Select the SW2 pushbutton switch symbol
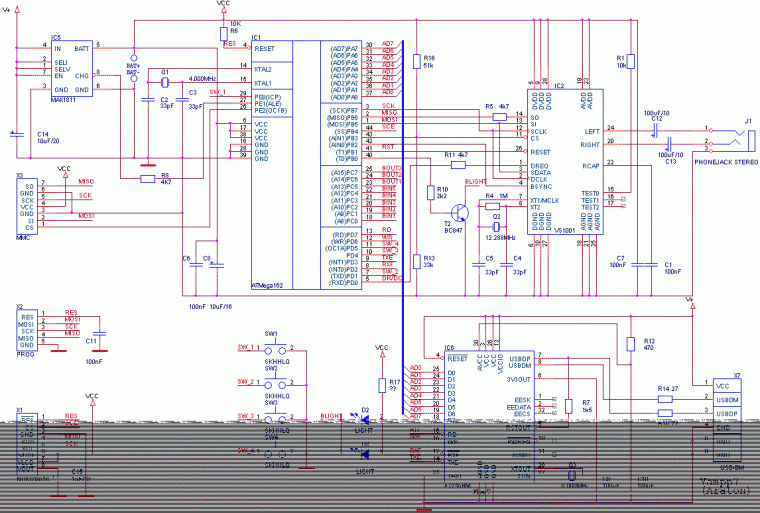Screen dimensions: 760x513 pyautogui.click(x=274, y=383)
